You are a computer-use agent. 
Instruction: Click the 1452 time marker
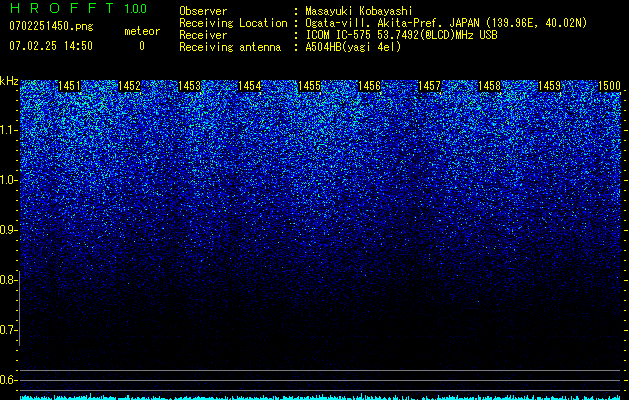130,86
